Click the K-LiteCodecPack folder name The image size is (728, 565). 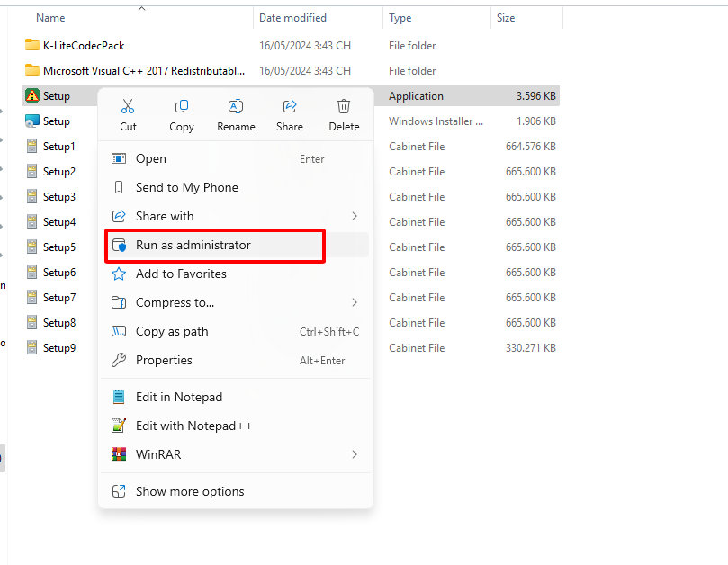click(84, 46)
